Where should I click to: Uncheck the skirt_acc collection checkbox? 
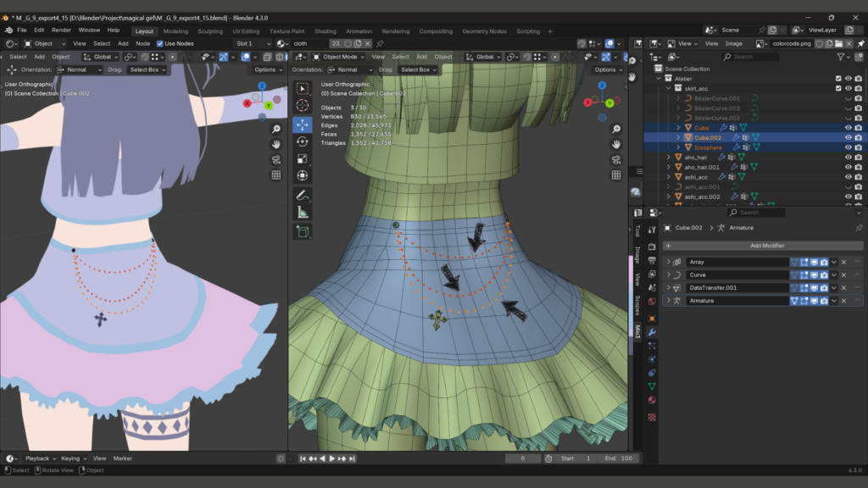(838, 88)
